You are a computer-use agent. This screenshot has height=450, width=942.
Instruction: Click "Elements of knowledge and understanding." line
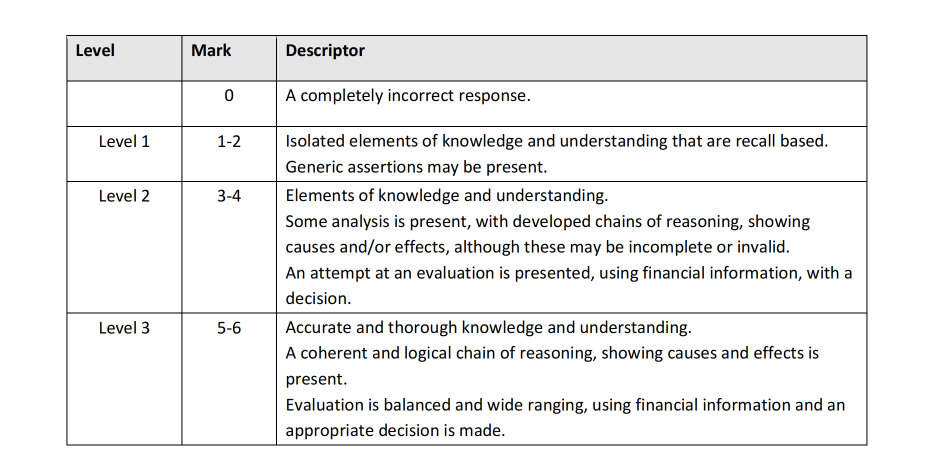click(x=446, y=195)
